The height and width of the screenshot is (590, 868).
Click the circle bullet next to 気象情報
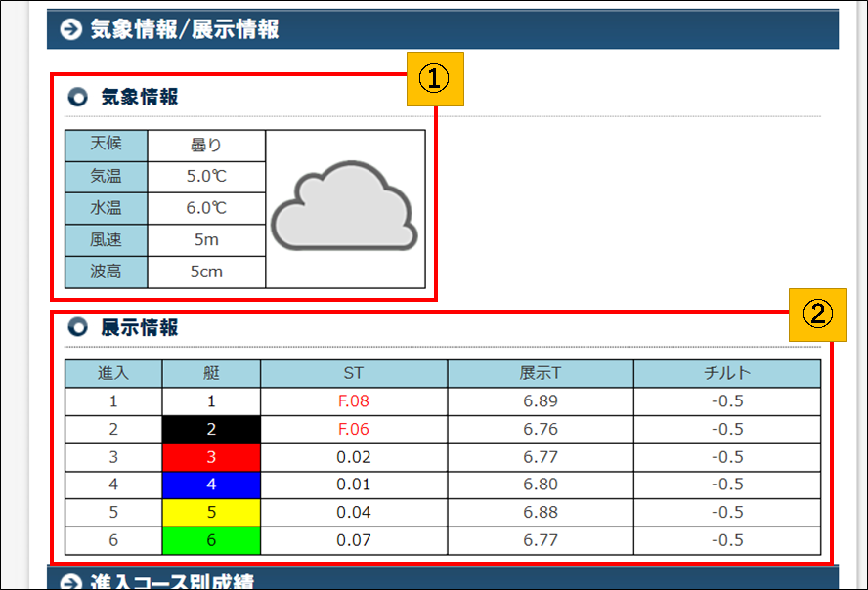[78, 98]
